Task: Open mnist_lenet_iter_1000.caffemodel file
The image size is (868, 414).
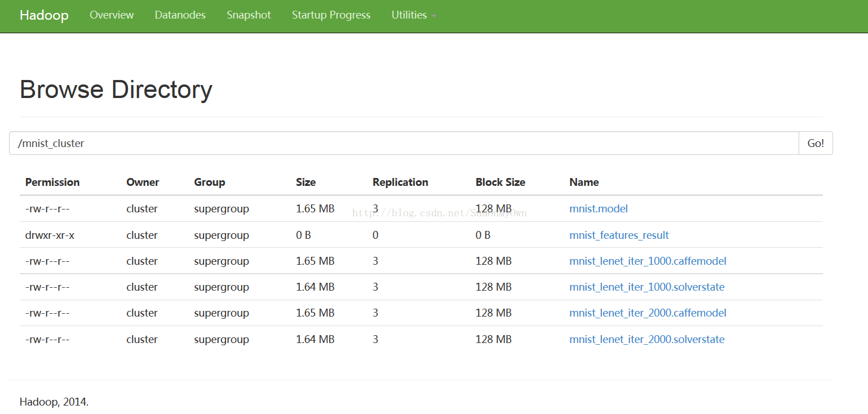Action: coord(648,261)
